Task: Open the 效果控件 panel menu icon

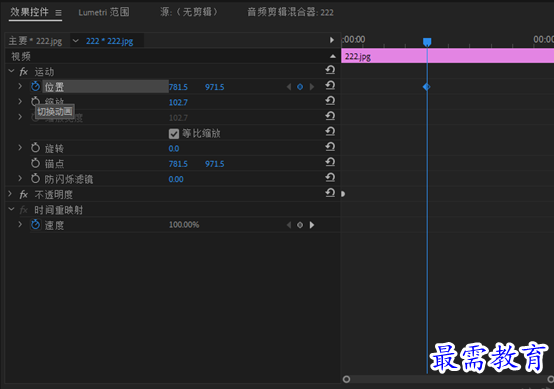Action: click(x=58, y=13)
